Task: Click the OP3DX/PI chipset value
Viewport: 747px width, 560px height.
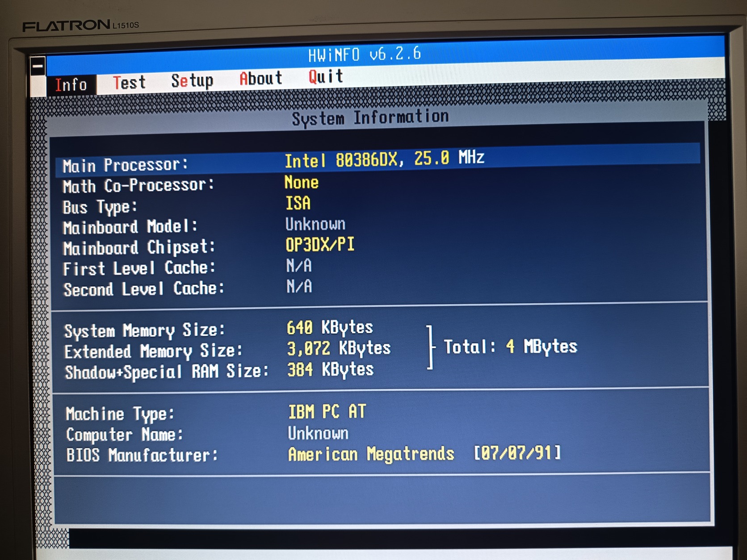Action: coord(320,245)
